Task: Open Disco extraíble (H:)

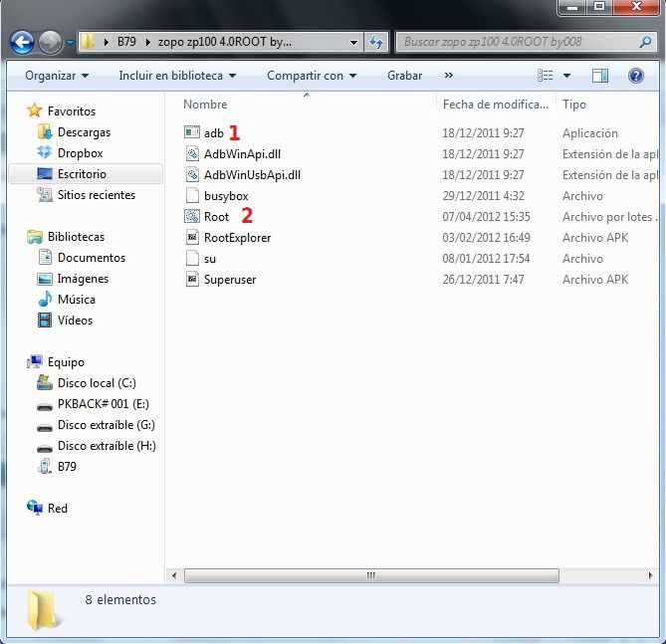Action: pyautogui.click(x=107, y=446)
